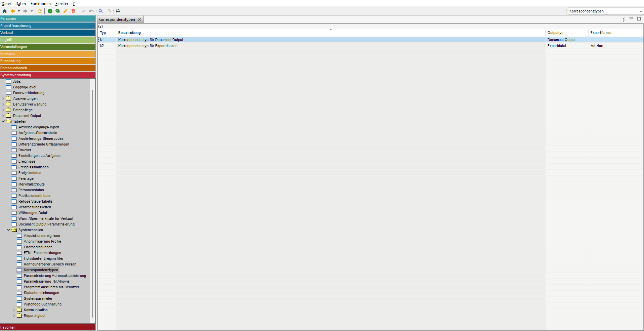Click the Home icon in toolbar
The width and height of the screenshot is (644, 331).
point(5,11)
